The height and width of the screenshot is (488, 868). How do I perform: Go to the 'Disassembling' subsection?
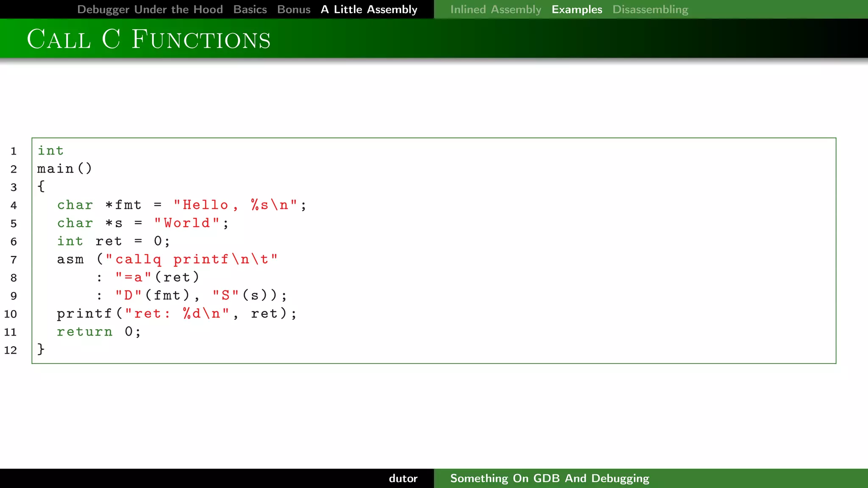point(650,9)
